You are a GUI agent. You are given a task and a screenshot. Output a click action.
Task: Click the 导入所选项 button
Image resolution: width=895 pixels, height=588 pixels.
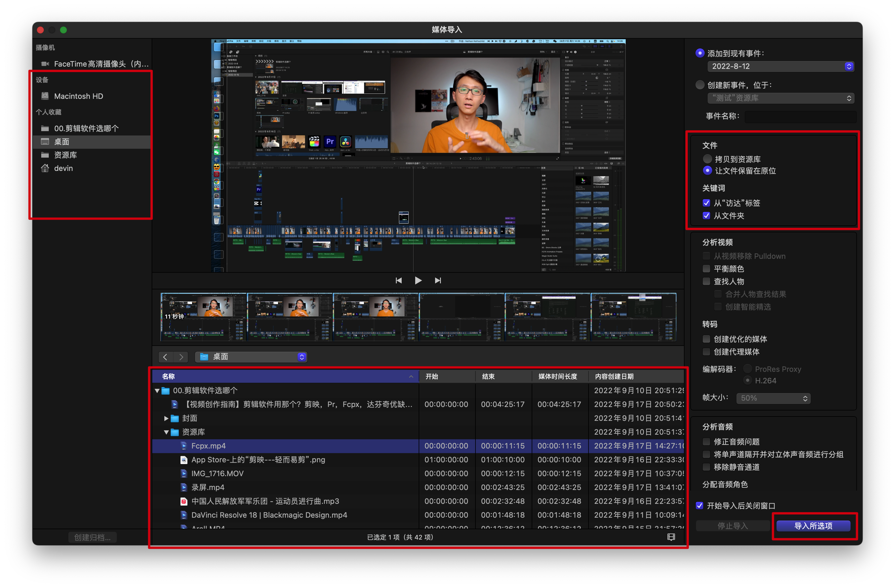tap(813, 525)
